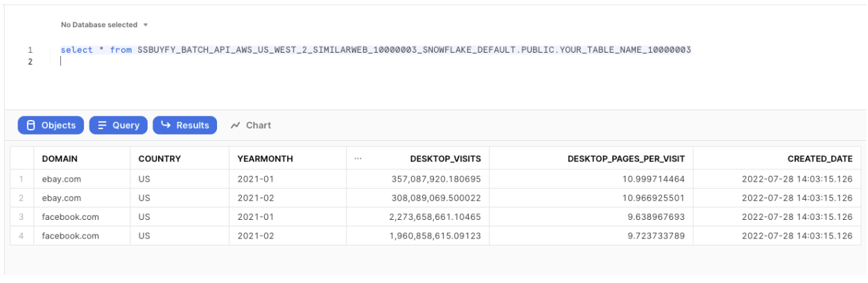The image size is (868, 283).
Task: Select the DESKTOP_VISITS column header
Action: coord(445,159)
